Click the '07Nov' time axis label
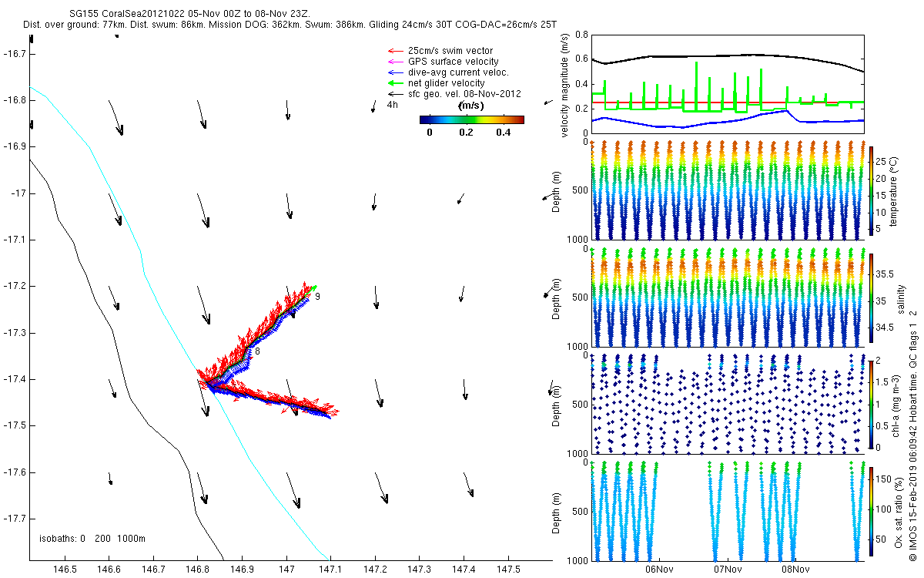Viewport: 924px width, 578px height. pyautogui.click(x=727, y=570)
